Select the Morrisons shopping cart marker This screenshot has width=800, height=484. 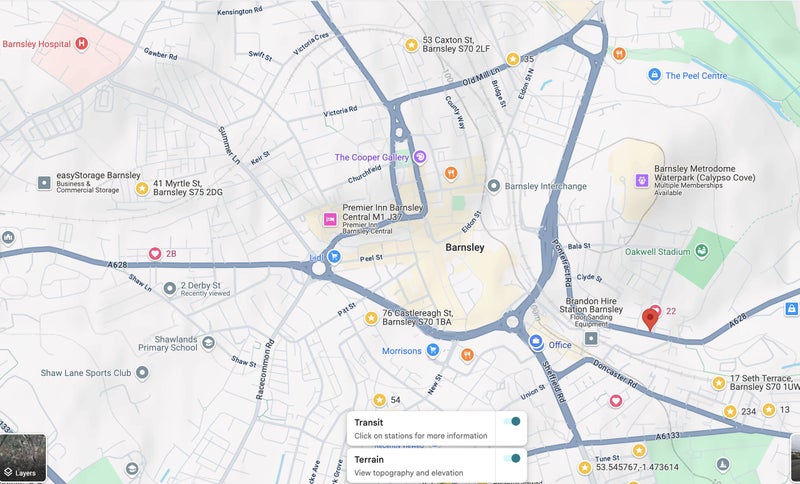[433, 350]
